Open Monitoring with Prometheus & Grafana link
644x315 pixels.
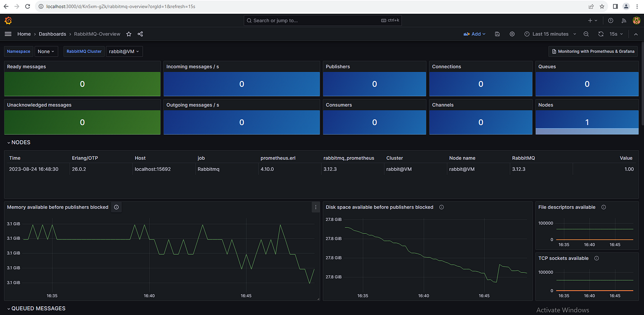(593, 52)
